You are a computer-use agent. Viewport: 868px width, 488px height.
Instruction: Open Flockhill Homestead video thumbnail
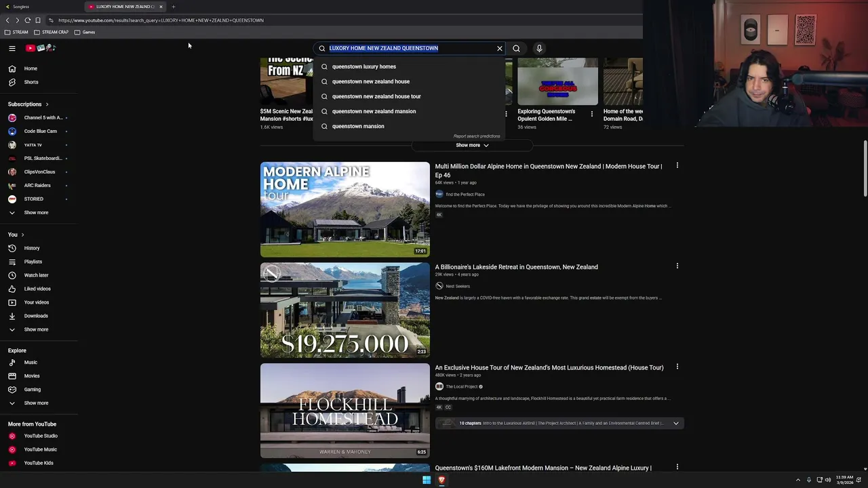coord(345,411)
